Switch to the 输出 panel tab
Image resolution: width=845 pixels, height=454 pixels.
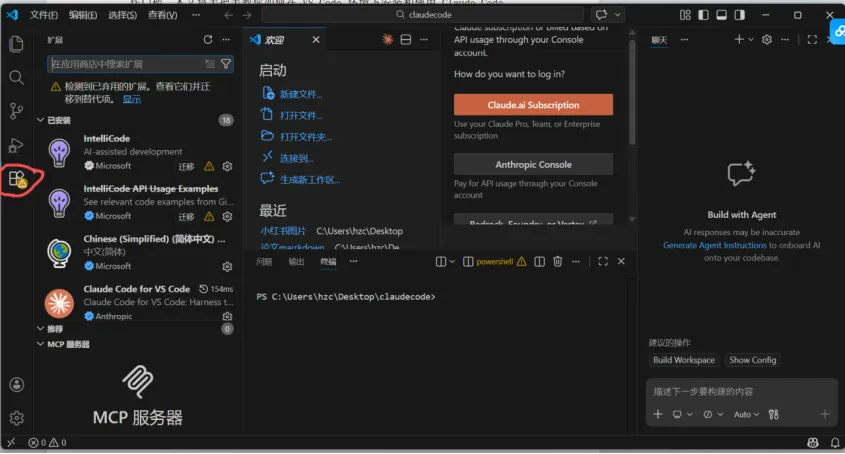[296, 262]
